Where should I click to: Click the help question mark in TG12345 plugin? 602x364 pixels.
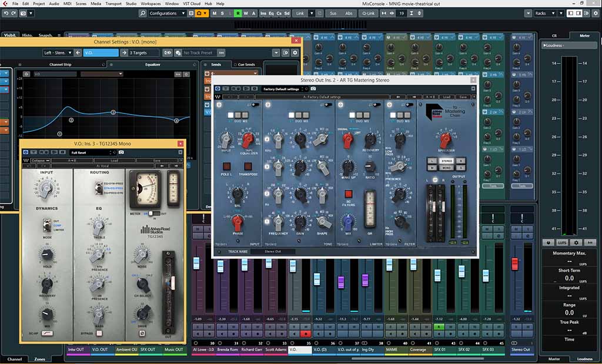click(181, 161)
